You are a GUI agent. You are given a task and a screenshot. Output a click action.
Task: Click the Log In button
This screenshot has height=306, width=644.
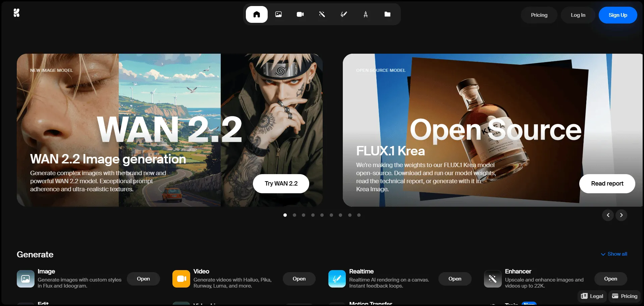[x=578, y=15]
